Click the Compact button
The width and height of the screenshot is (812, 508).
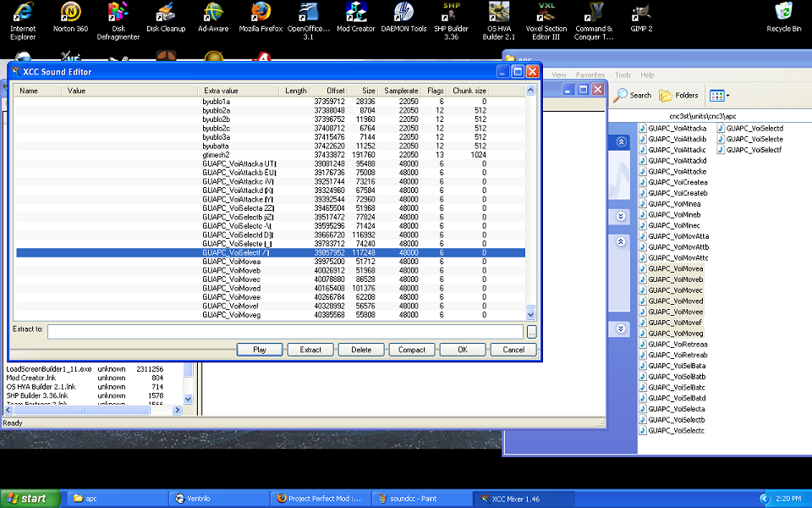pos(412,350)
